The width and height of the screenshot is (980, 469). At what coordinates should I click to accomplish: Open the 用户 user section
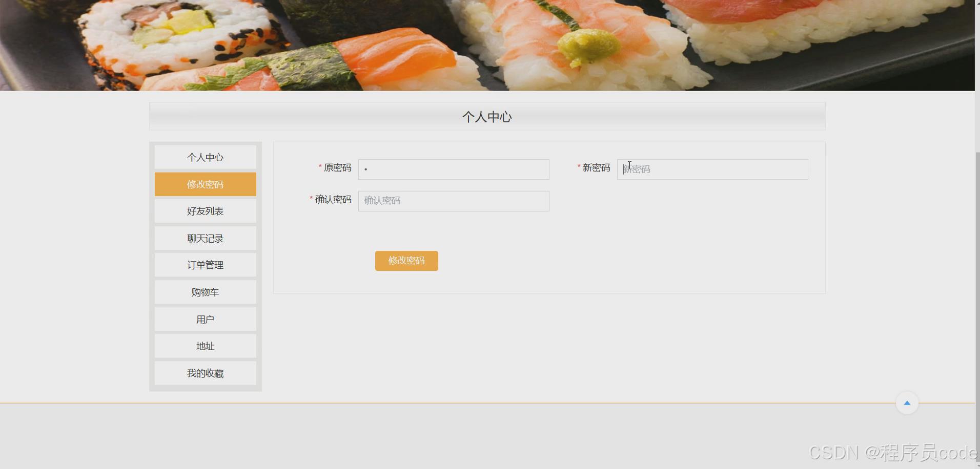pos(205,319)
